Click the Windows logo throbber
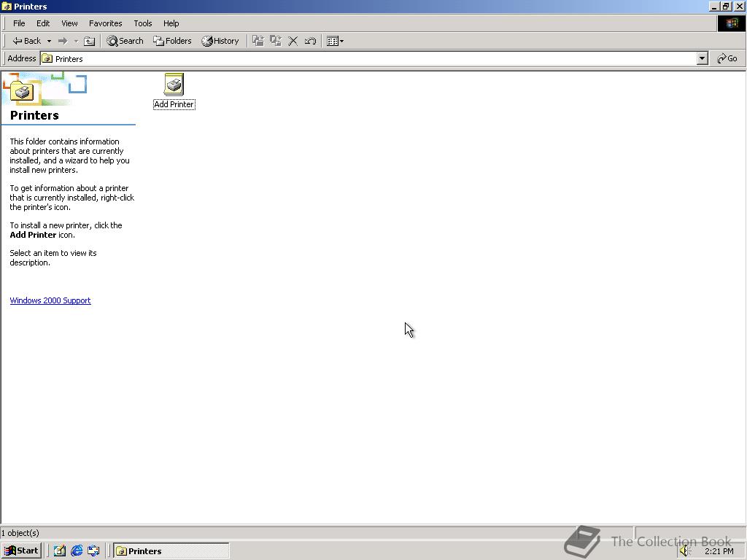 click(731, 23)
